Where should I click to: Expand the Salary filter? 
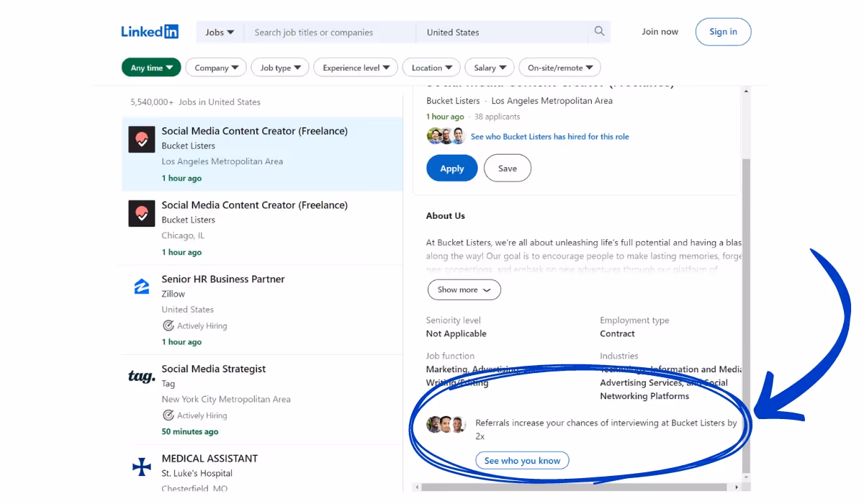click(490, 68)
